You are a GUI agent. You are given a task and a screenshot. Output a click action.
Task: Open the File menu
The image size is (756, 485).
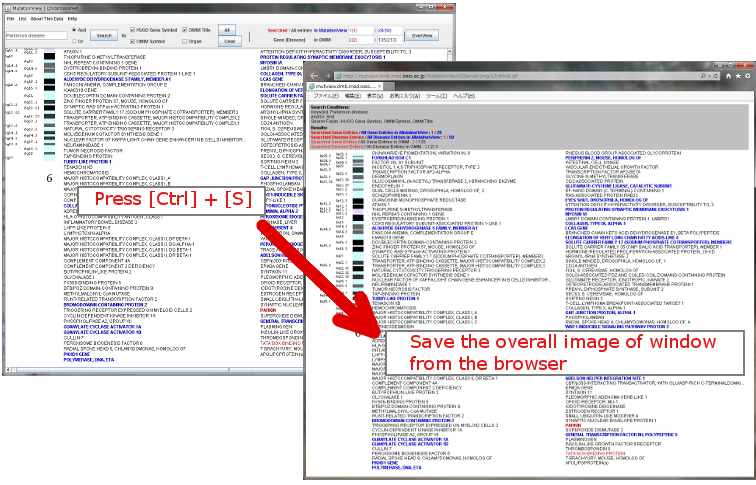(x=10, y=19)
